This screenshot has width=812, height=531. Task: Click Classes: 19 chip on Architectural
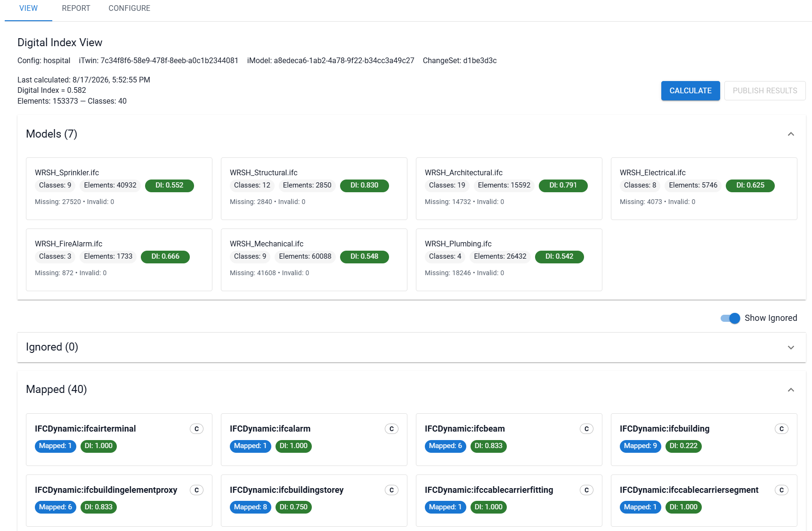(x=447, y=186)
